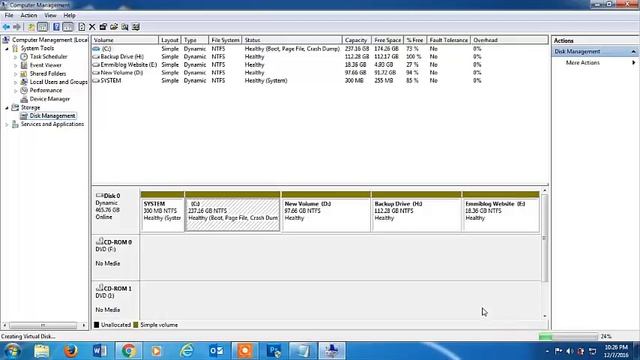Expand the Task Scheduler node arrow
This screenshot has width=640, height=360.
16,57
